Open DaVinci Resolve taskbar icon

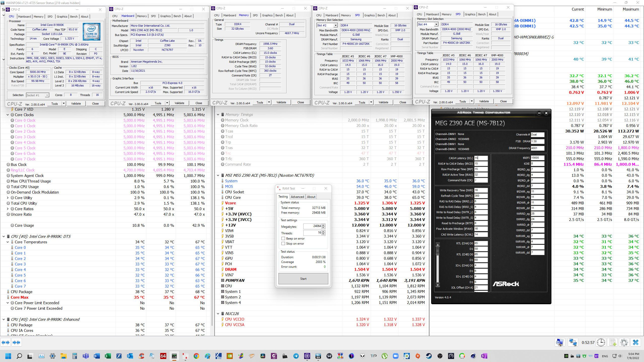point(263,356)
